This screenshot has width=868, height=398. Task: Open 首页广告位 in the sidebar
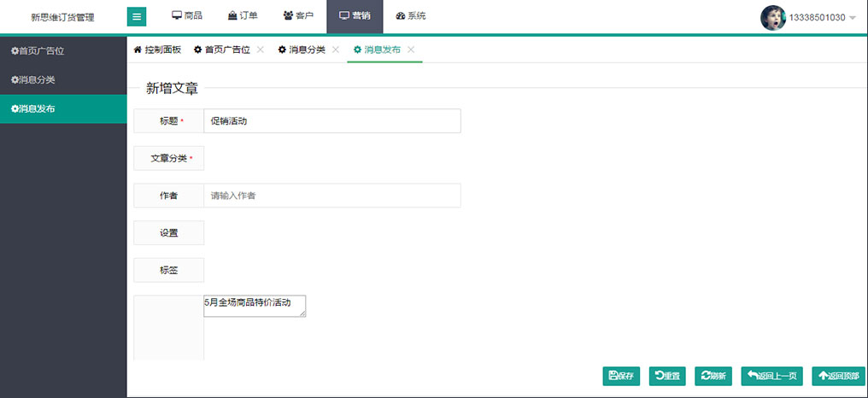63,51
